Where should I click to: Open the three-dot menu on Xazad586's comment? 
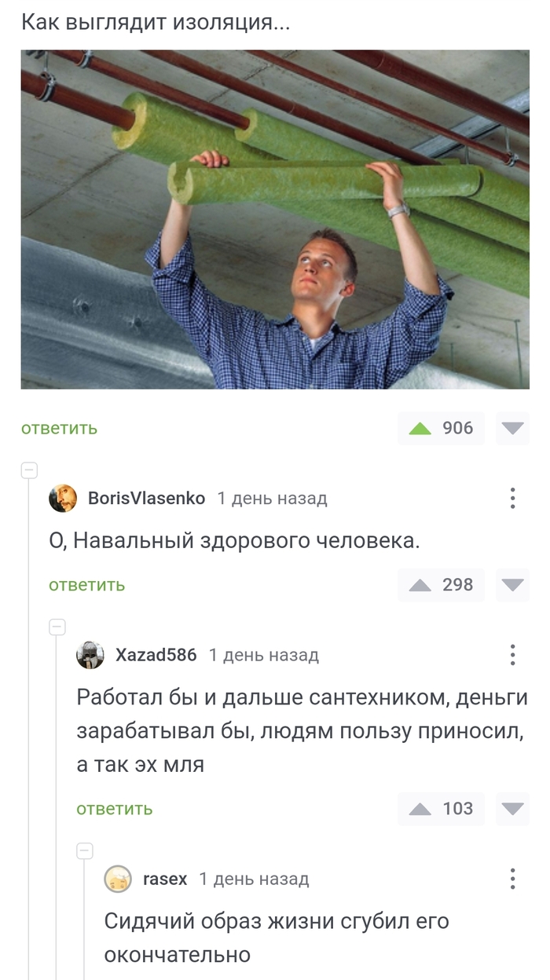512,654
